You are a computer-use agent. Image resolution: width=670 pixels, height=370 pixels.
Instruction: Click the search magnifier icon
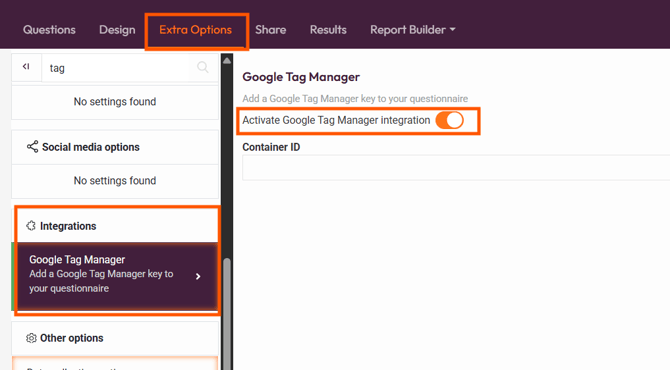[203, 67]
